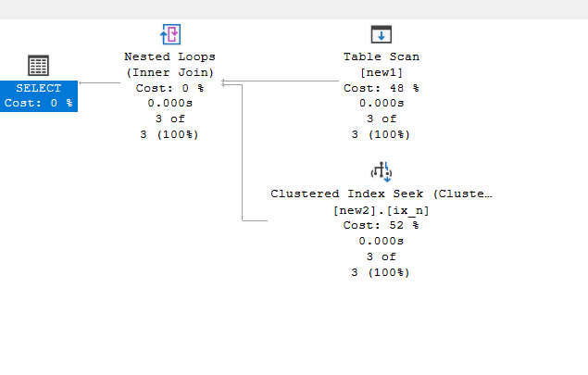This screenshot has width=588, height=375.
Task: Click the Clustered Index Seek title text
Action: coord(382,194)
